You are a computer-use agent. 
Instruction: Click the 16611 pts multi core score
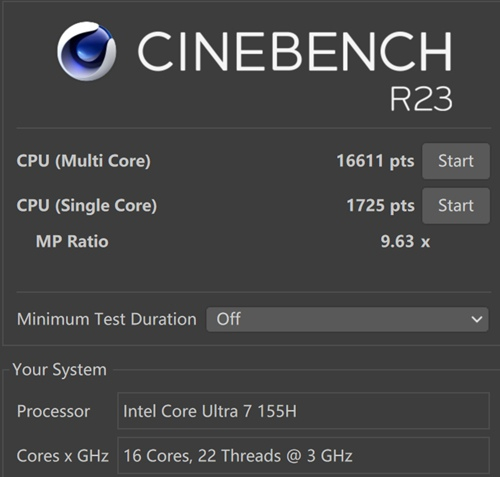click(x=375, y=161)
